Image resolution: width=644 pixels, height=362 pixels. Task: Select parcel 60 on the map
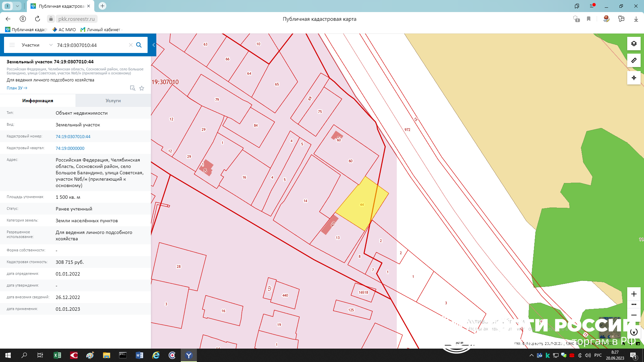[x=351, y=161]
